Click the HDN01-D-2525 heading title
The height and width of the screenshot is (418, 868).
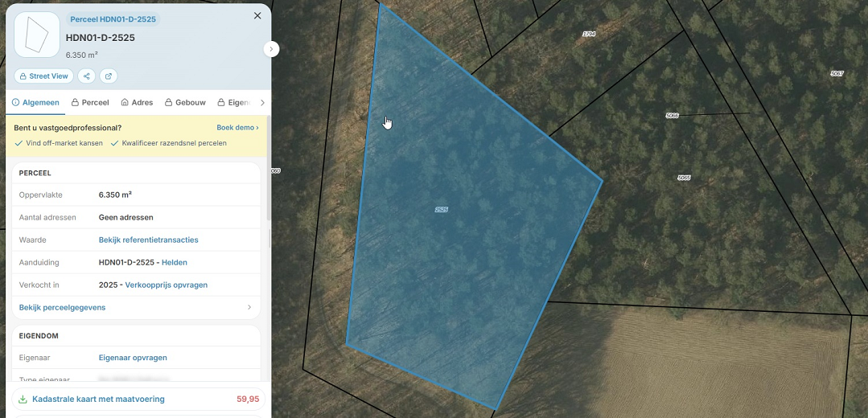[101, 38]
